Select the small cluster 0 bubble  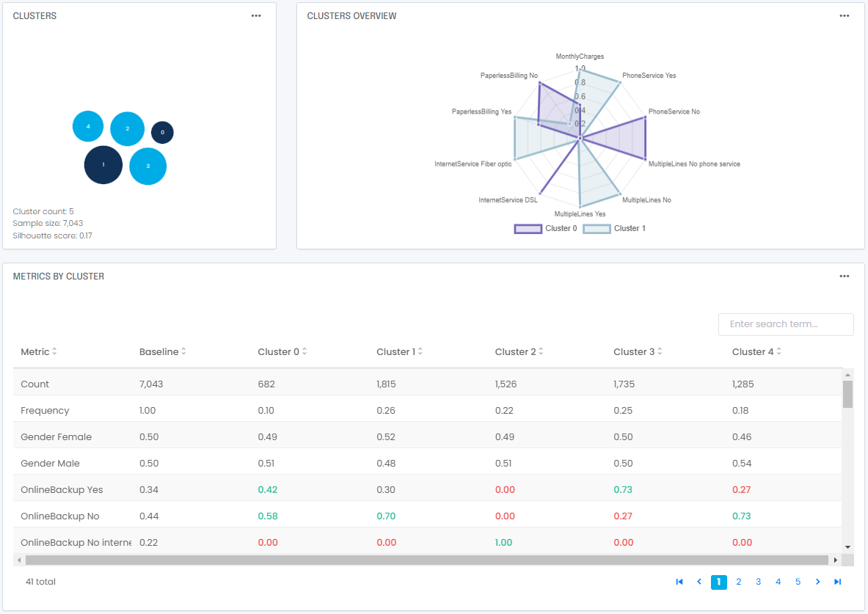(x=162, y=133)
